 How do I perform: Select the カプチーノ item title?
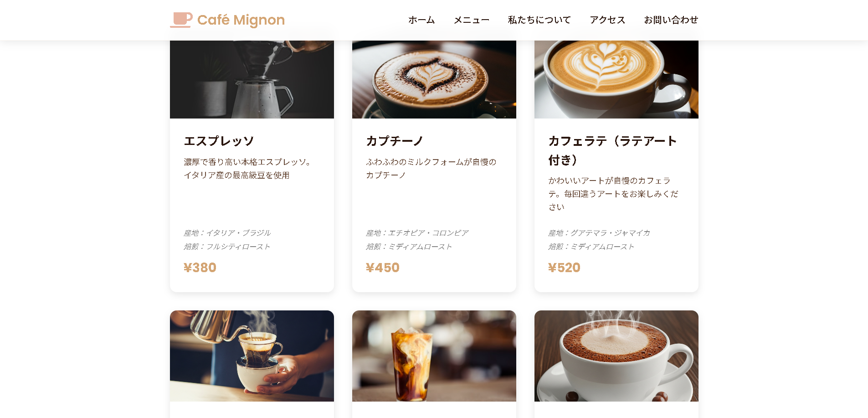pos(395,141)
